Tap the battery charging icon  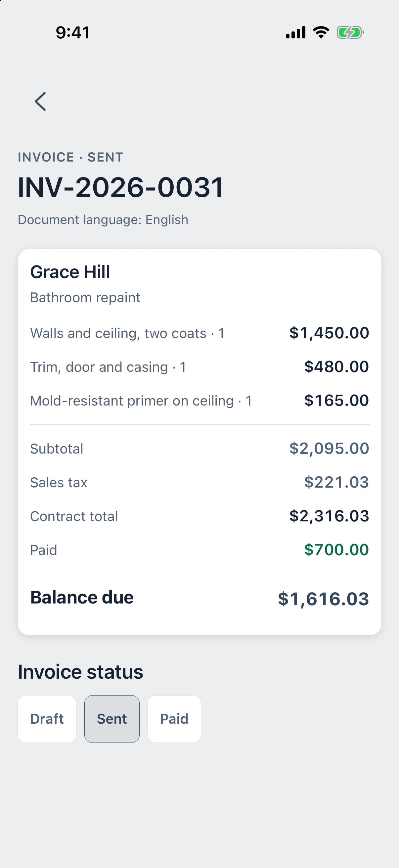tap(350, 33)
